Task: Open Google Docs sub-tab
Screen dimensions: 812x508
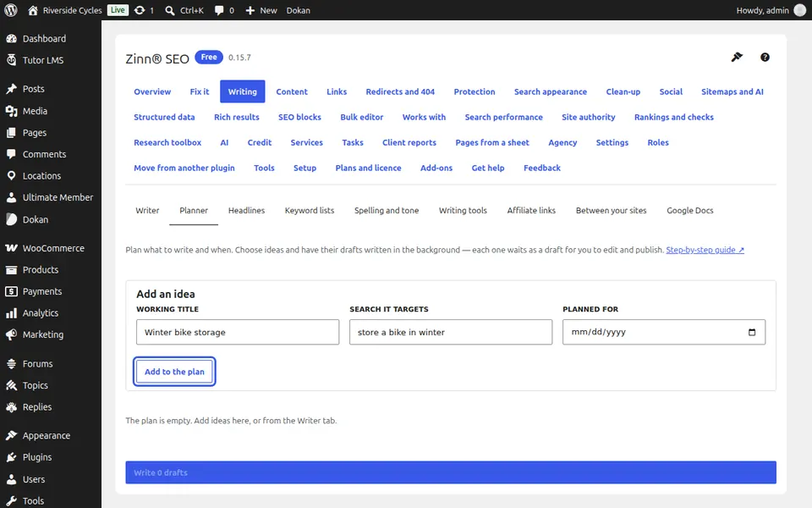Action: 690,211
